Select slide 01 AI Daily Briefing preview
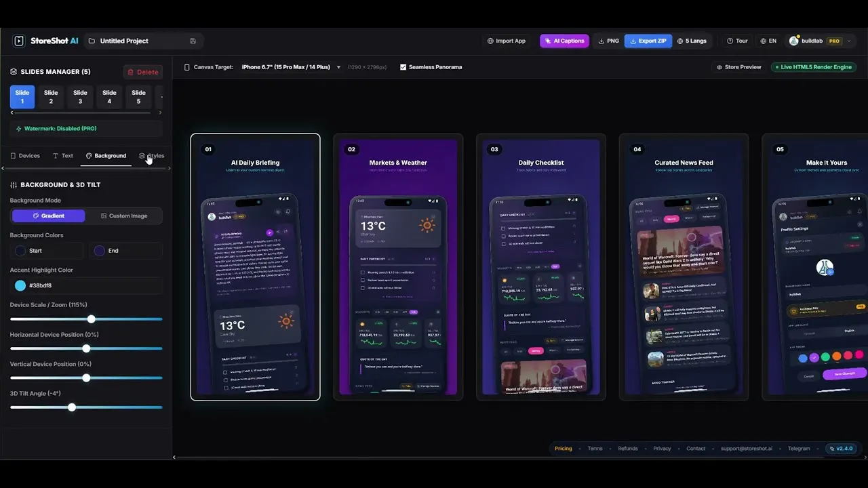Image resolution: width=868 pixels, height=488 pixels. tap(255, 267)
